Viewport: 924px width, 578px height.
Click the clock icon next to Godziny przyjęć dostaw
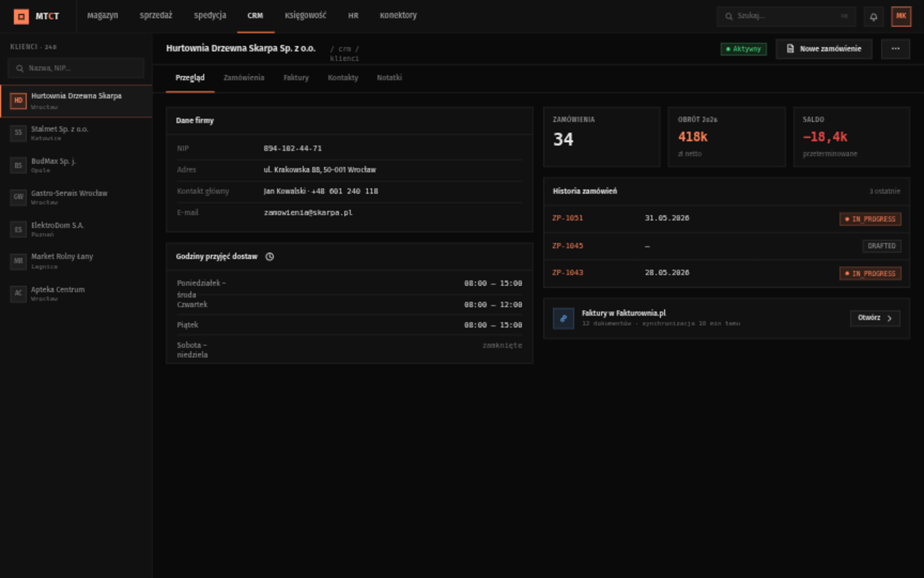point(270,257)
